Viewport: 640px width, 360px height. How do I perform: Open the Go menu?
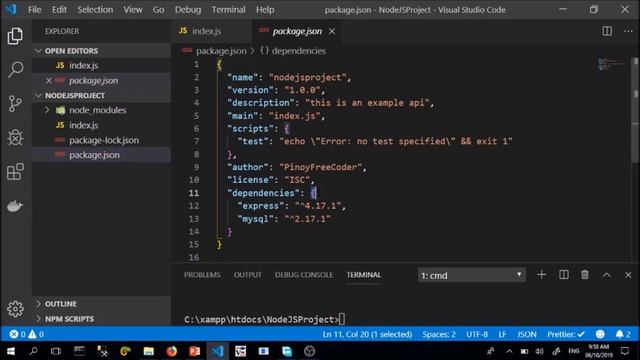click(158, 9)
